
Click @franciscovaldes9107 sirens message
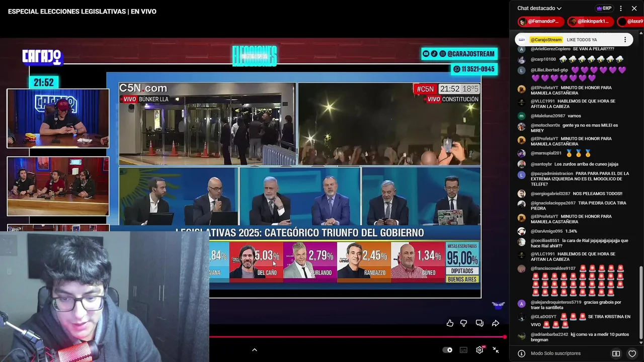[574, 281]
